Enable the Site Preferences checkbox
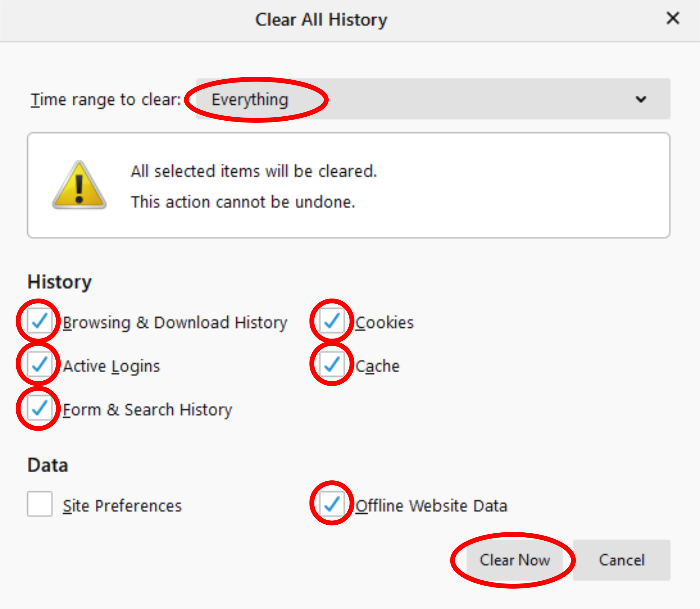The image size is (700, 609). [40, 504]
